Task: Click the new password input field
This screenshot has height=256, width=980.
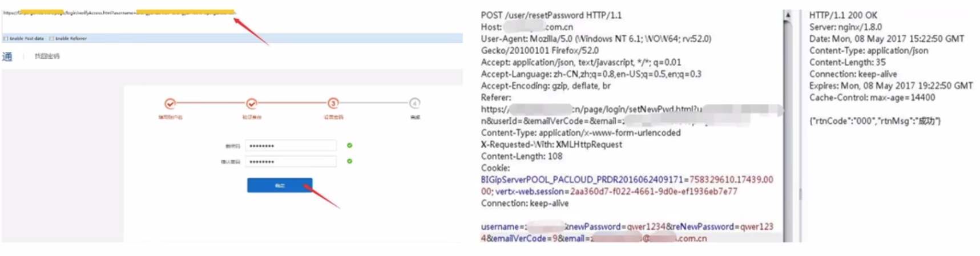Action: click(291, 145)
